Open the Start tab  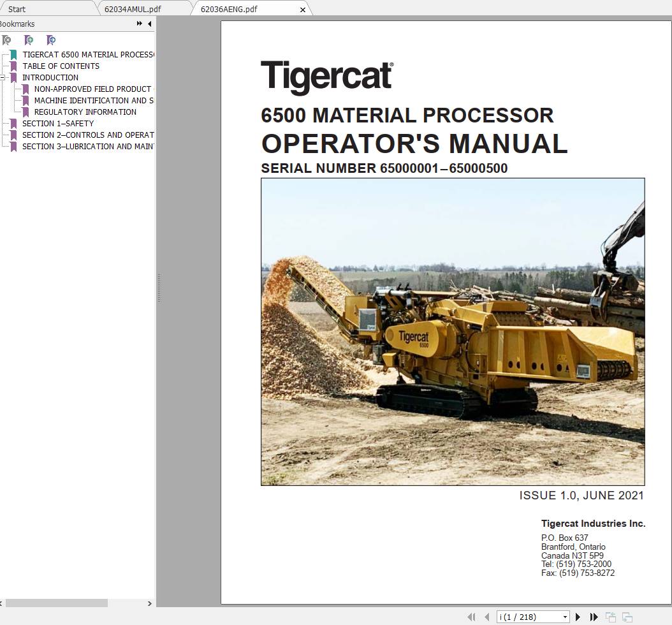tap(26, 9)
